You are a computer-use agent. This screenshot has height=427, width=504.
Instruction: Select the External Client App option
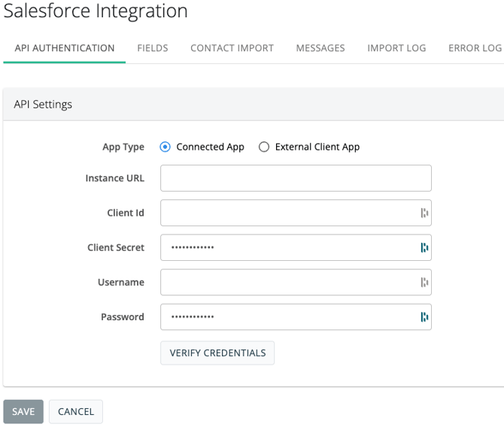(x=264, y=147)
